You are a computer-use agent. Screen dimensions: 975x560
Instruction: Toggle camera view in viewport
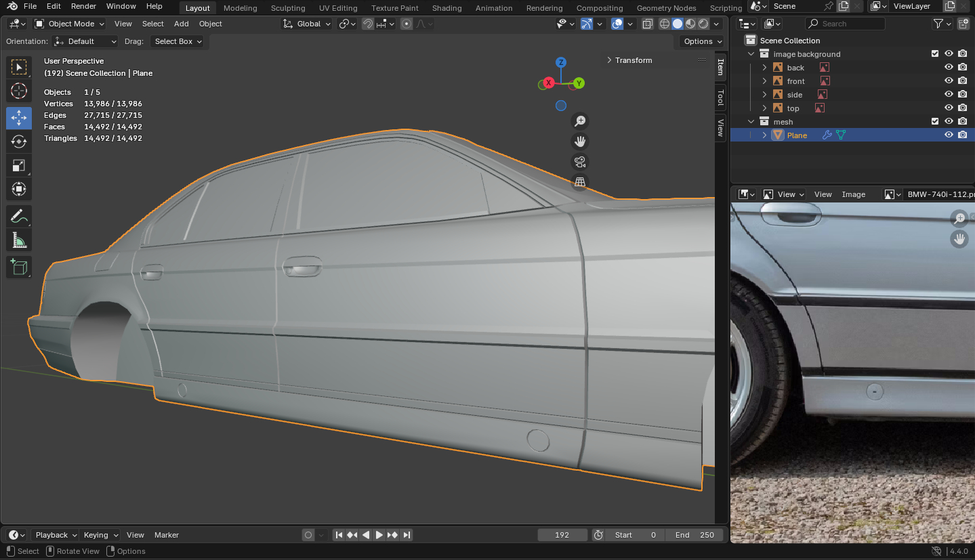point(579,162)
